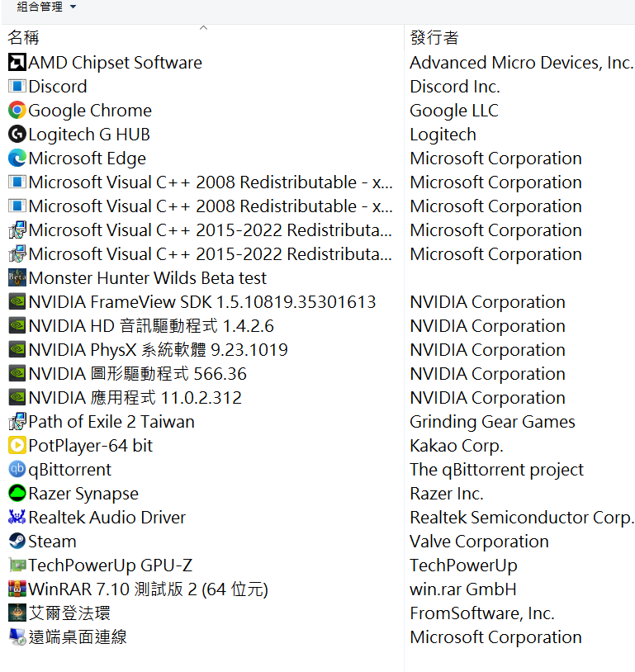Screen dimensions: 635x672
Task: Select the Logitech G HUB entry
Action: coord(89,135)
